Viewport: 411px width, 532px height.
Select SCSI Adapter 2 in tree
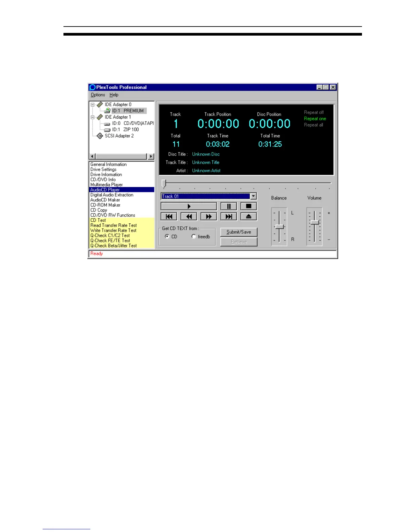pyautogui.click(x=119, y=136)
